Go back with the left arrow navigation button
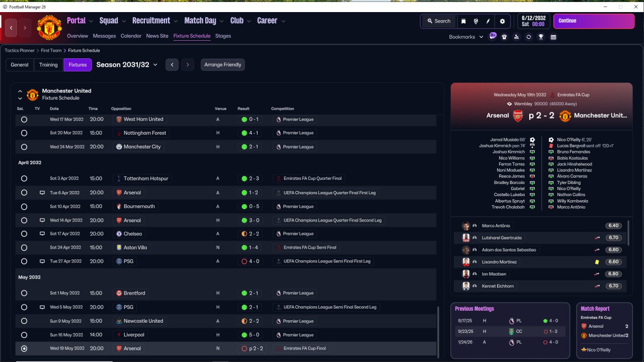This screenshot has height=362, width=644. click(12, 28)
